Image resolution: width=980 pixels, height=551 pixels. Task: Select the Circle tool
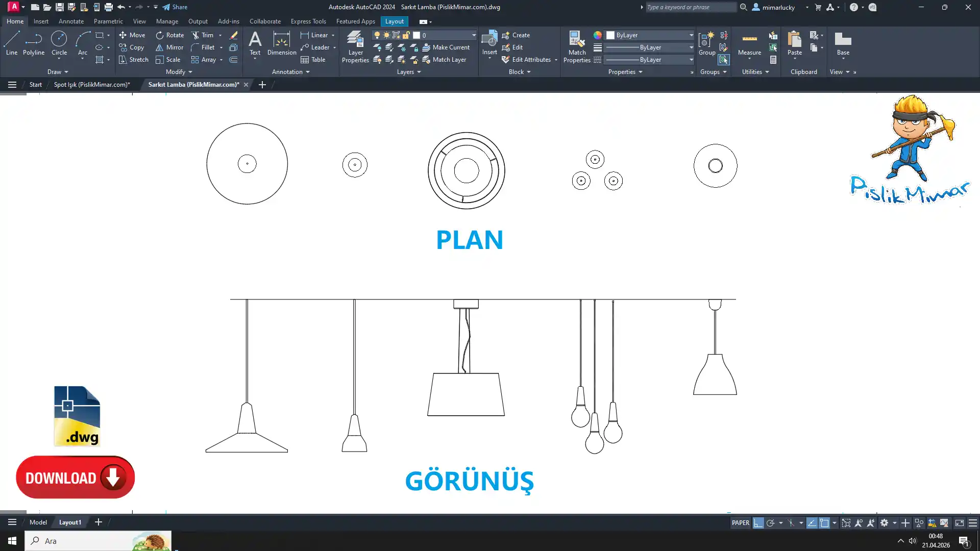pos(59,43)
